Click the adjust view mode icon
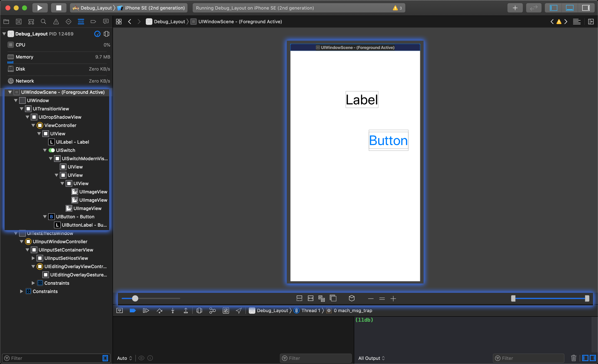 click(x=322, y=298)
